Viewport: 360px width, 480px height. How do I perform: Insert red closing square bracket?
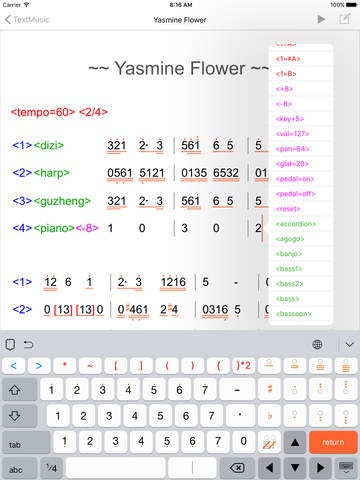[x=141, y=366]
